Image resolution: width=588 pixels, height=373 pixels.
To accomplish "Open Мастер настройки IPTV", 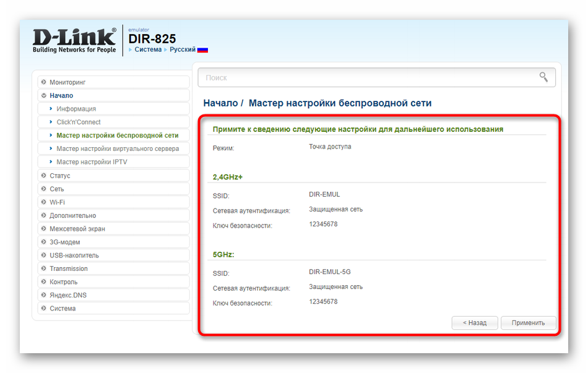I will [x=92, y=162].
